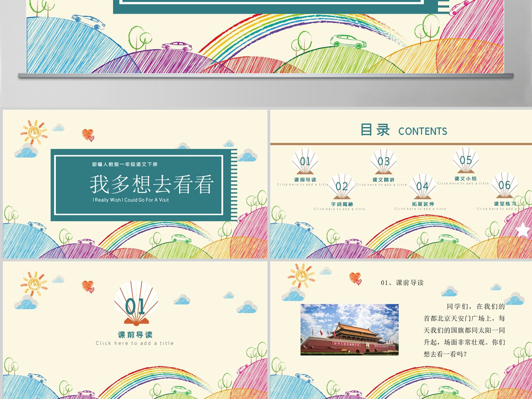Open the title slide thumbnail '我多想去看看'
Viewport: 532px width, 399px height.
click(135, 184)
